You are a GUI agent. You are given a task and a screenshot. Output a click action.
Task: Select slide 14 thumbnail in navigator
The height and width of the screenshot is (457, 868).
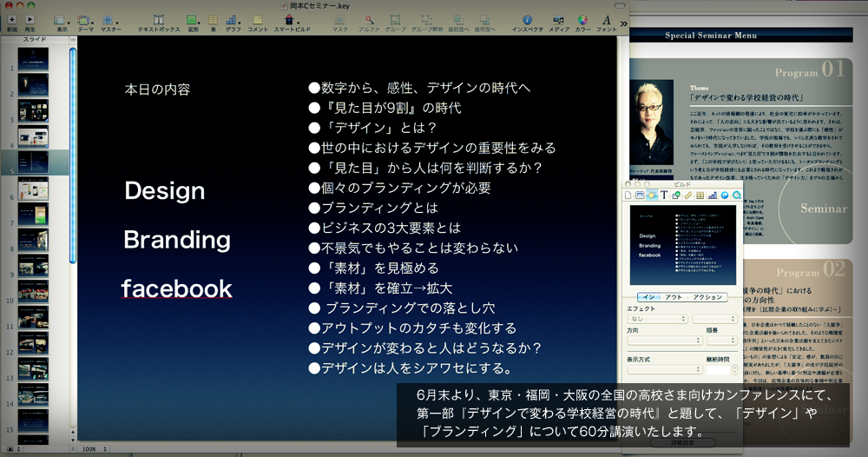click(33, 394)
